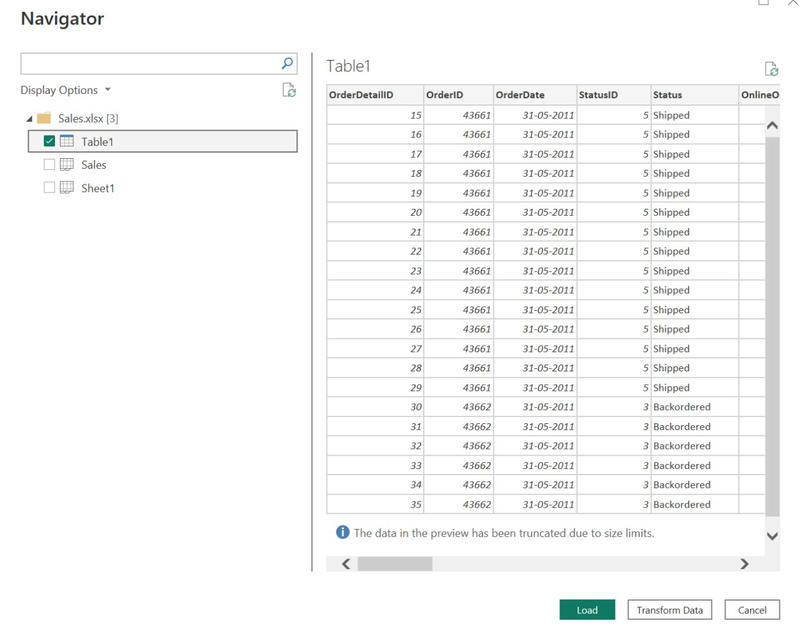Click the vertical scrollbar up arrow
Screen dimensions: 800x634
pyautogui.click(x=772, y=125)
